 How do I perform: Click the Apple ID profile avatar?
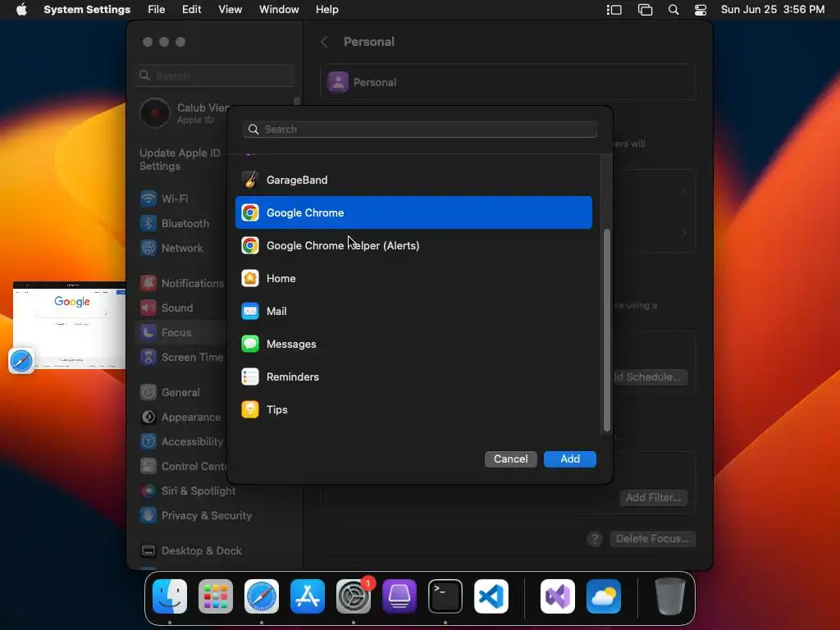155,113
